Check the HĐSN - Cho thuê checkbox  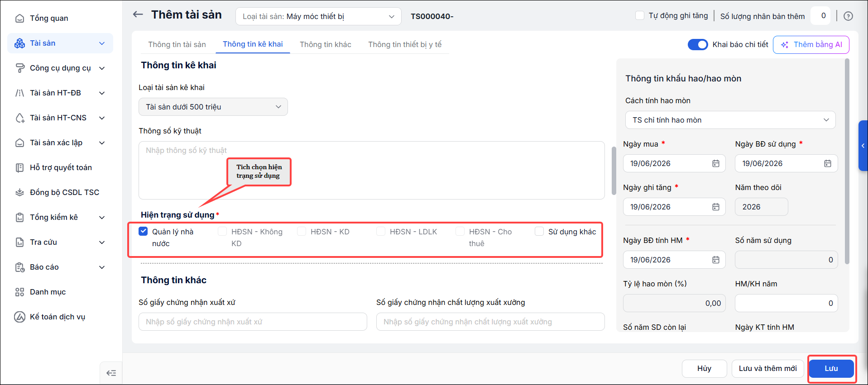coord(460,231)
